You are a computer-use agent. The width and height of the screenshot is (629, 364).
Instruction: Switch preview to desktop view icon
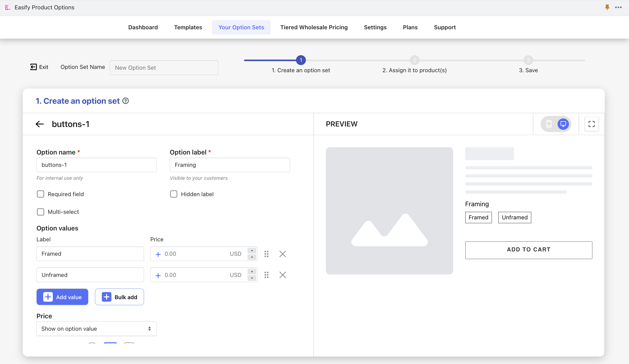point(563,124)
